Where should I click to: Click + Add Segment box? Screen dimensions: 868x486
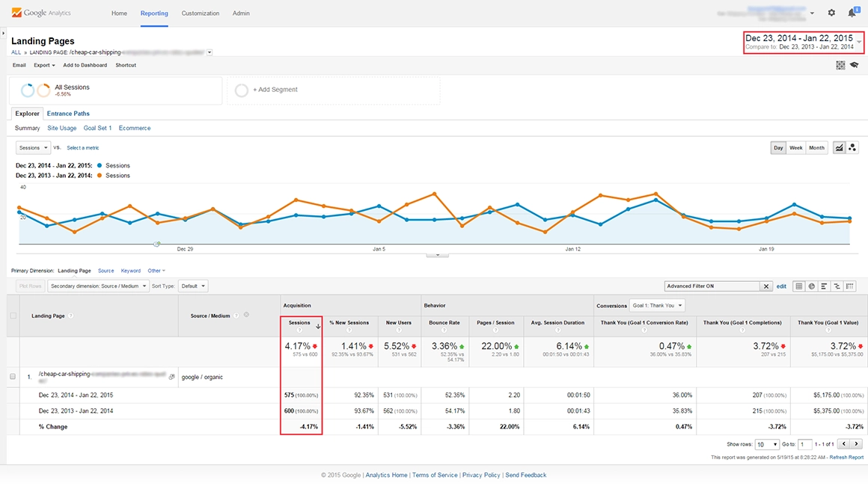(x=333, y=90)
